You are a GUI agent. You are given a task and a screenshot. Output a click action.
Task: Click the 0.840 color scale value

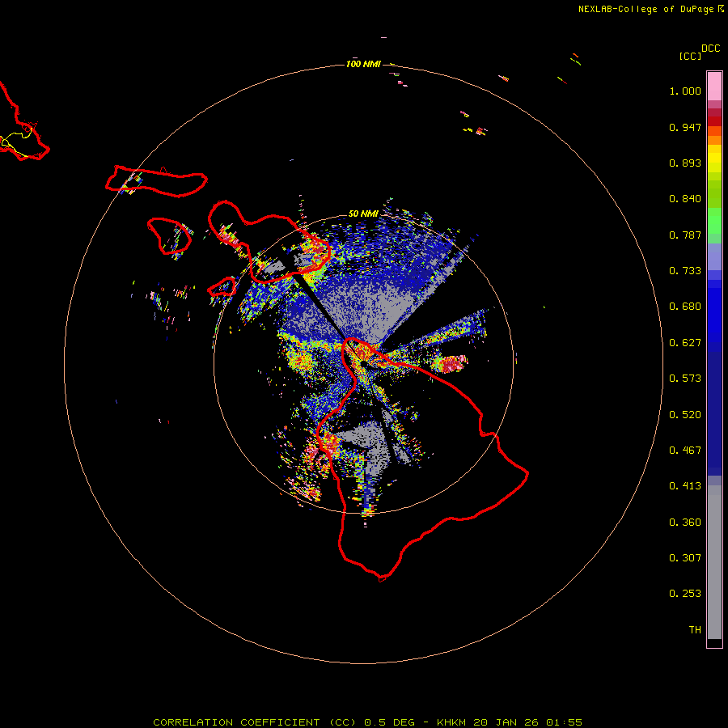point(685,199)
